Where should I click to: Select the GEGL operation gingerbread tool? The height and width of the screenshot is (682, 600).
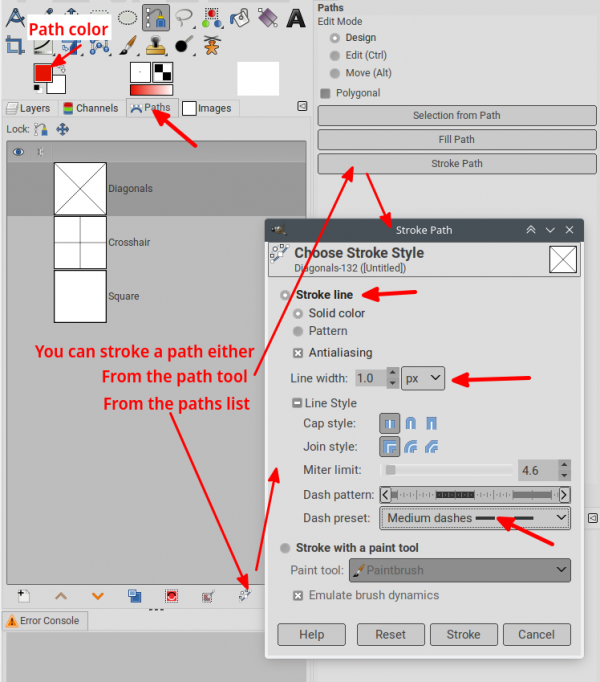click(x=212, y=45)
